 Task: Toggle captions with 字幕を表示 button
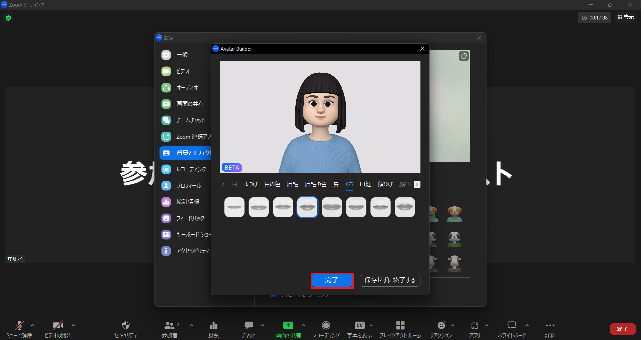359,325
